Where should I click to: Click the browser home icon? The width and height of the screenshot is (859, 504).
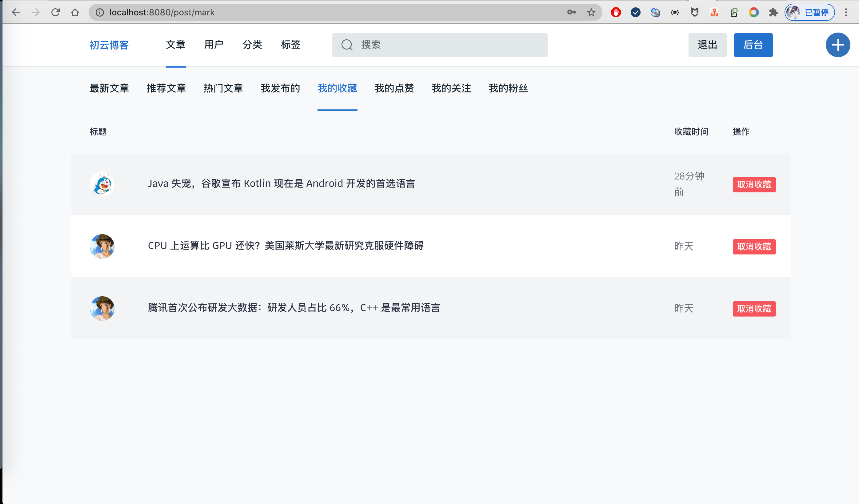point(75,13)
